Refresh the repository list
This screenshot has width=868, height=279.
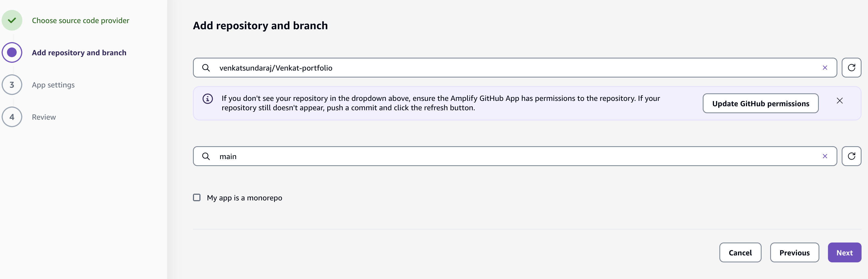point(851,68)
